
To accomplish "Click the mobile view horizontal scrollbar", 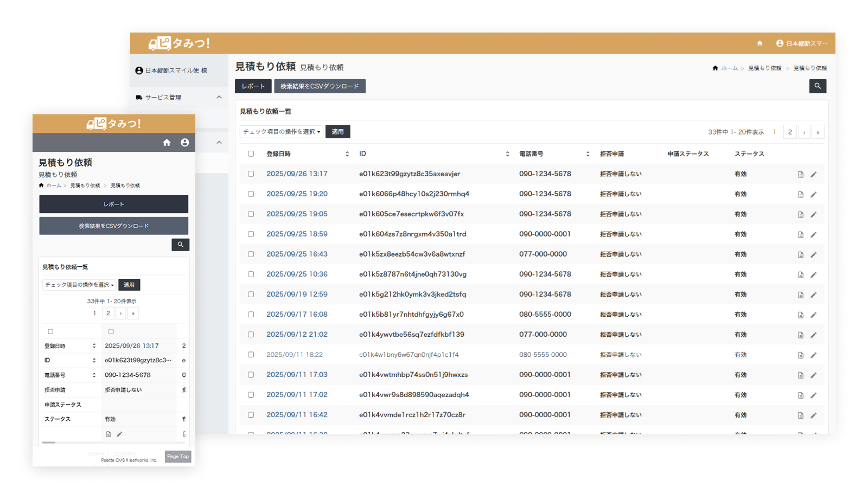I will [49, 443].
